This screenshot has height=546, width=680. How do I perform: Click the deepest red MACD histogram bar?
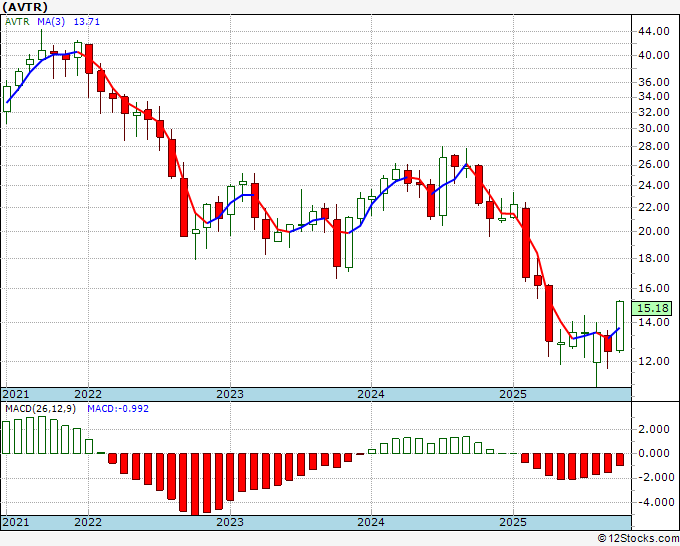(195, 484)
